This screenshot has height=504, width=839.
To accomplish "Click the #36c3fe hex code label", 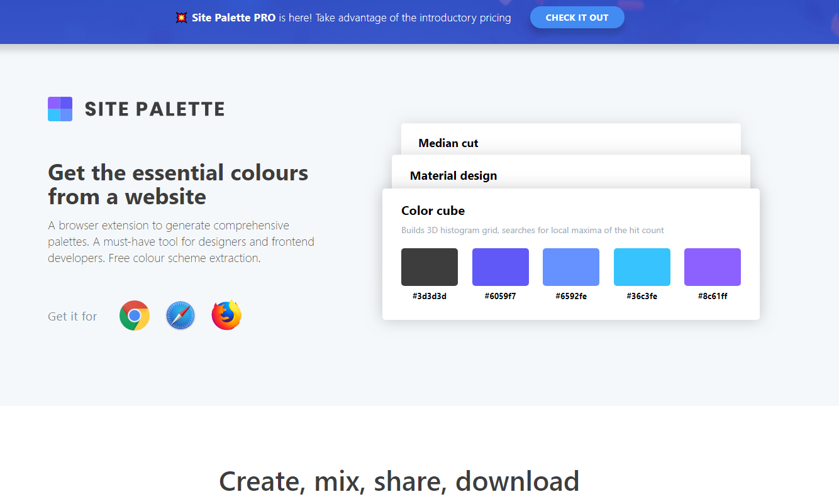I will 642,296.
